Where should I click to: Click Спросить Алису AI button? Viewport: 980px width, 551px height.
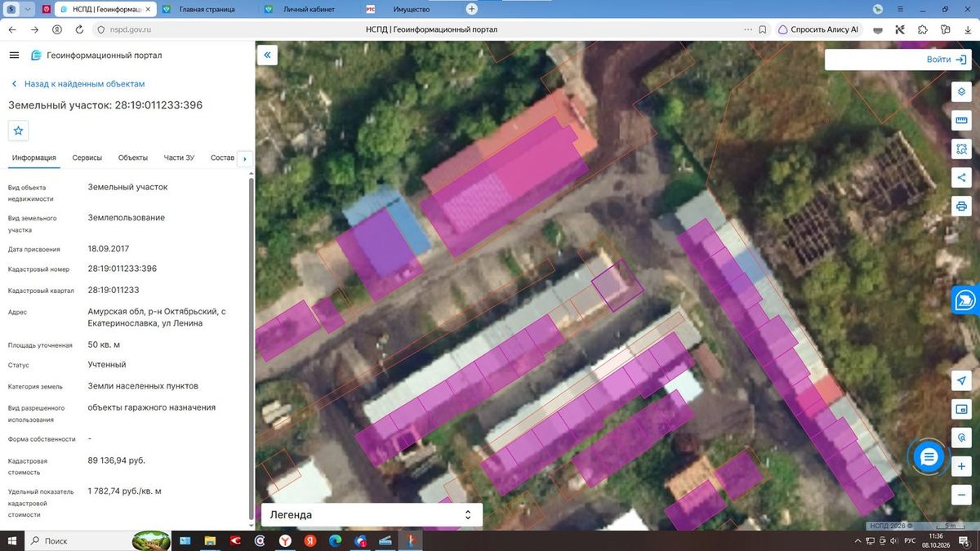818,29
